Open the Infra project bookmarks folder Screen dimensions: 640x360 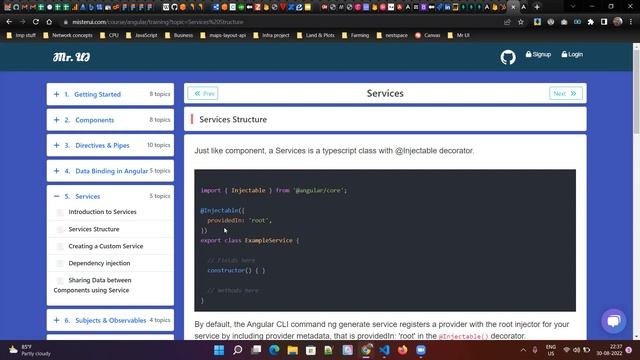[271, 36]
